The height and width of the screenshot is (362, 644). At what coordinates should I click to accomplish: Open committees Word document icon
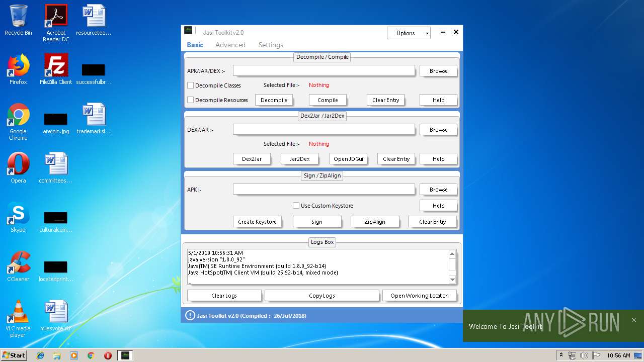[x=56, y=168]
